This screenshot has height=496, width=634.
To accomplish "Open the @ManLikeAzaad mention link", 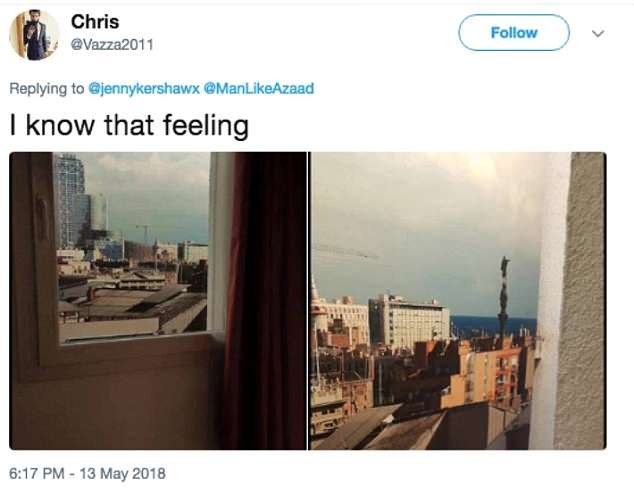I will [x=259, y=89].
